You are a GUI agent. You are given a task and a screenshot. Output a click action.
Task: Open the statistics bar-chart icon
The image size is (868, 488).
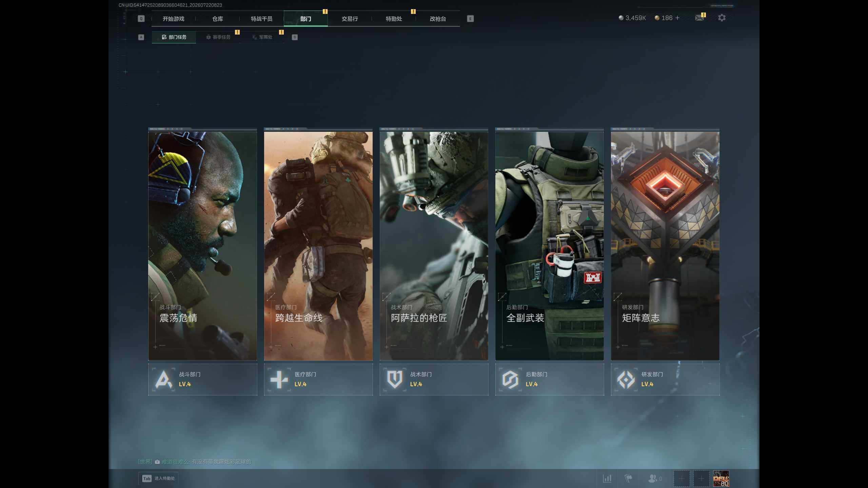pyautogui.click(x=607, y=478)
